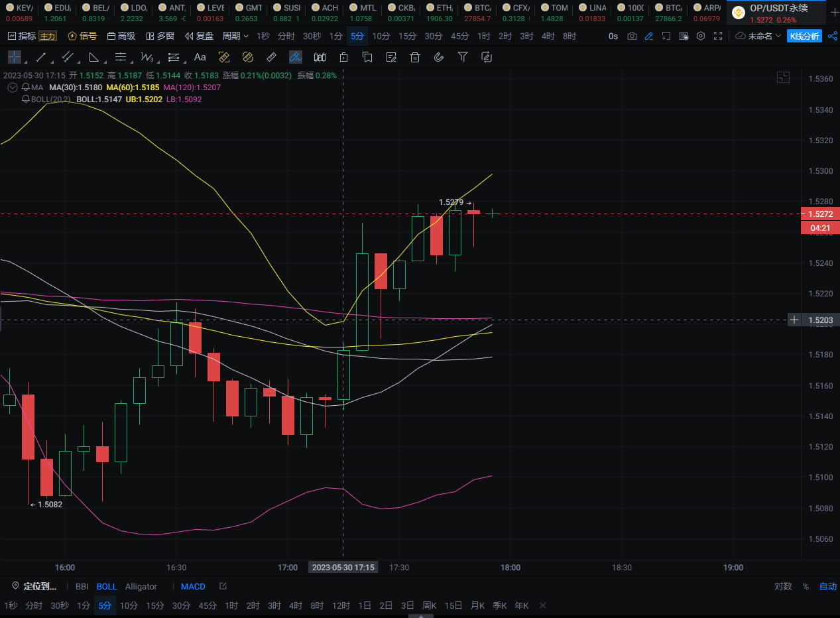Select 1日 in the bottom period bar
Image resolution: width=840 pixels, height=618 pixels.
[x=365, y=605]
